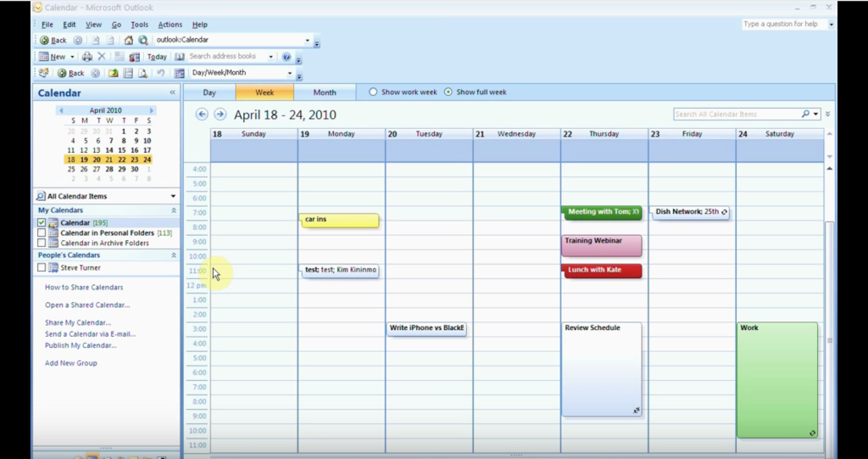
Task: Open the View menu
Action: [93, 25]
